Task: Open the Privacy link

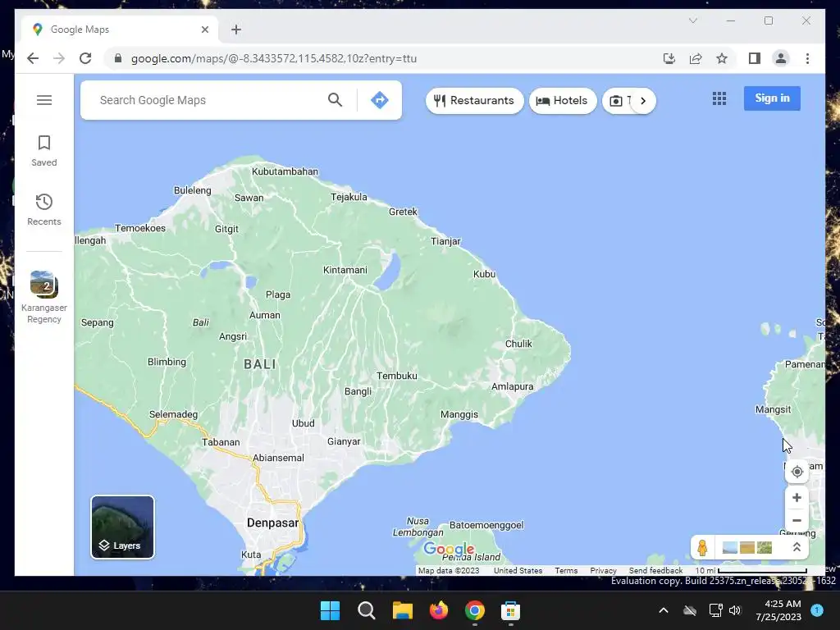Action: click(603, 571)
